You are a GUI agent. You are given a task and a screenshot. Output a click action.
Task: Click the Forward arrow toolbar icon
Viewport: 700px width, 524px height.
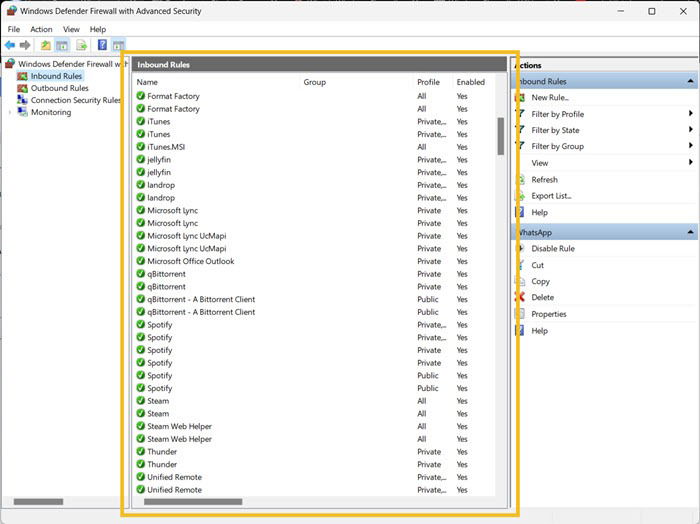[25, 45]
